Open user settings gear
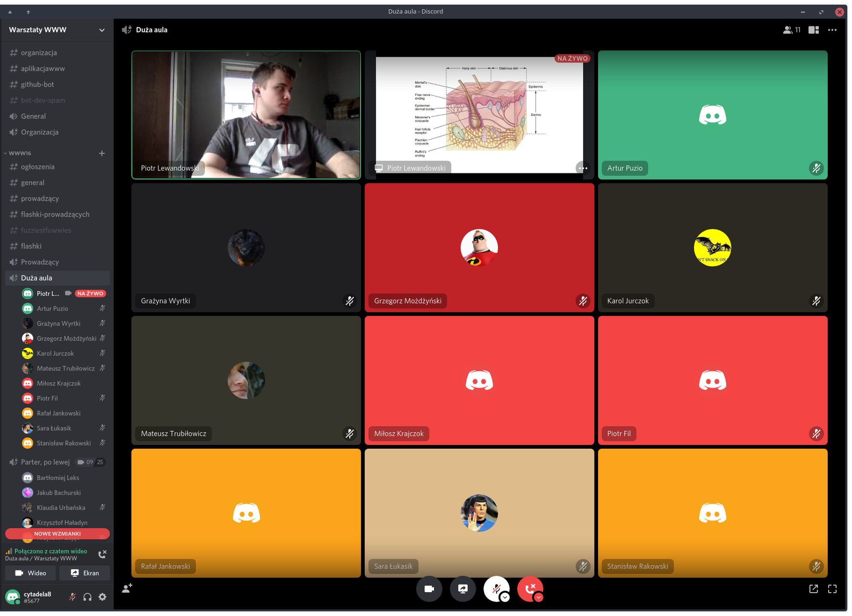The image size is (852, 616). click(102, 597)
